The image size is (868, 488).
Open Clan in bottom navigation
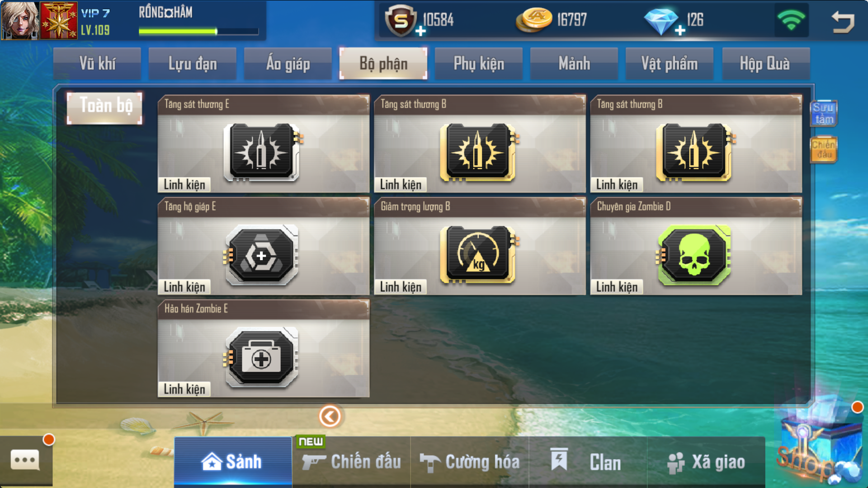[588, 462]
